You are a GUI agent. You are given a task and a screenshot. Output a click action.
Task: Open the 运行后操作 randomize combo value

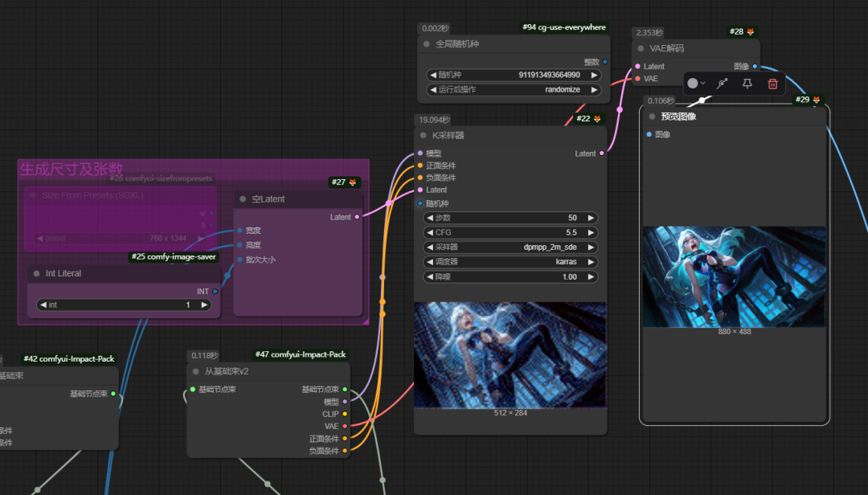coord(563,89)
